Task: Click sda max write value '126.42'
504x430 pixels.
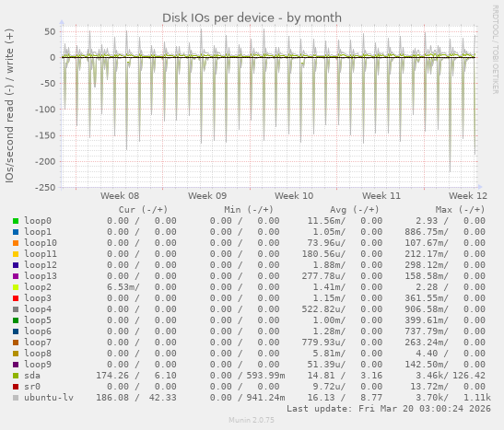Action: click(469, 376)
